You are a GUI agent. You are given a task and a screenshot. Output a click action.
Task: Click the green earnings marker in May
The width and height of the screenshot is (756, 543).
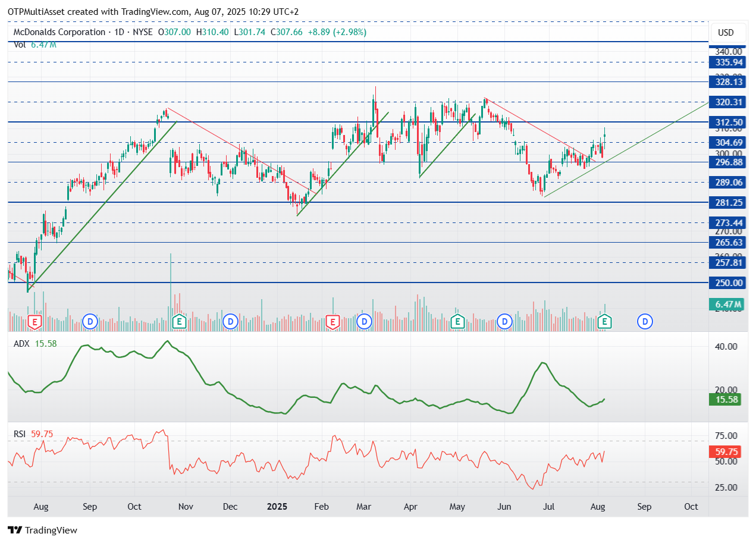457,322
